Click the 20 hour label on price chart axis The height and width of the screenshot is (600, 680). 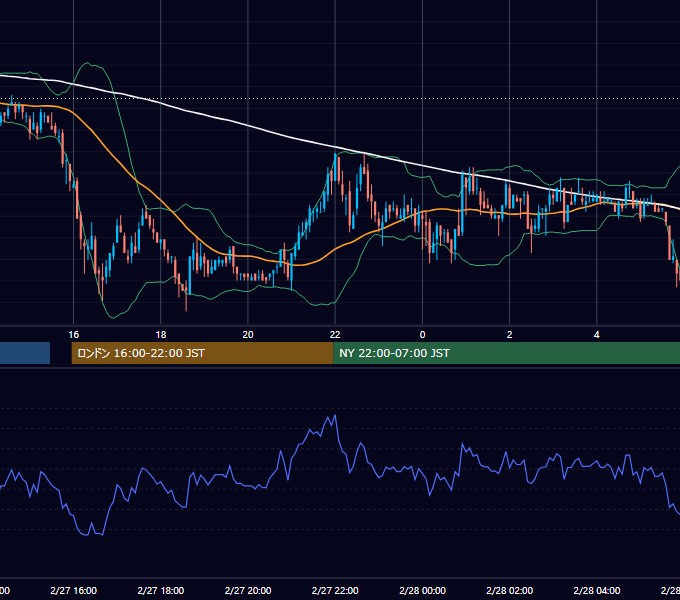tap(248, 335)
